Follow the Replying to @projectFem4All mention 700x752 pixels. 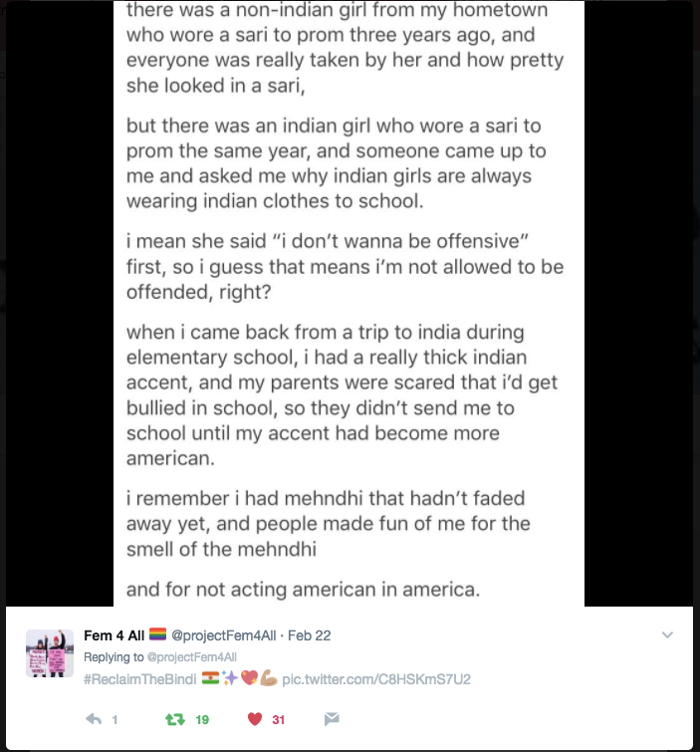pos(192,657)
